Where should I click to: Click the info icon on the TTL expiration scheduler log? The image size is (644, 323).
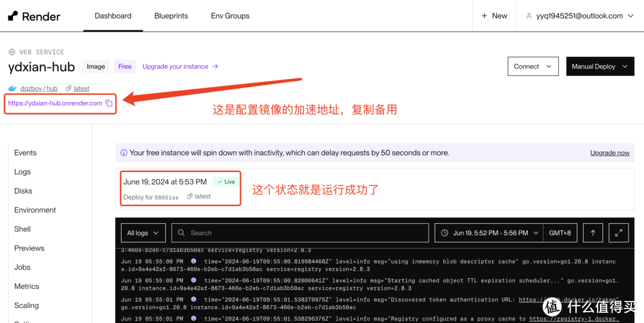point(193,281)
